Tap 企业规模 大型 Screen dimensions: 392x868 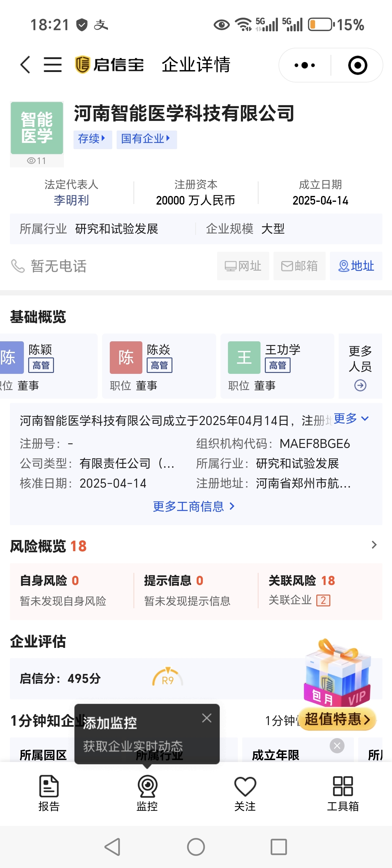(245, 229)
